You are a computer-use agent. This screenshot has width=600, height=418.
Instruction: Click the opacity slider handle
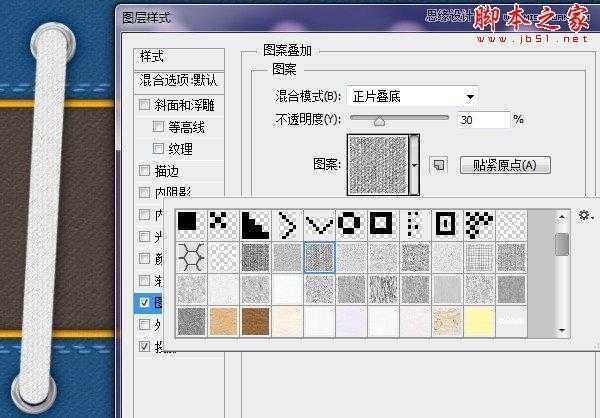pyautogui.click(x=379, y=119)
